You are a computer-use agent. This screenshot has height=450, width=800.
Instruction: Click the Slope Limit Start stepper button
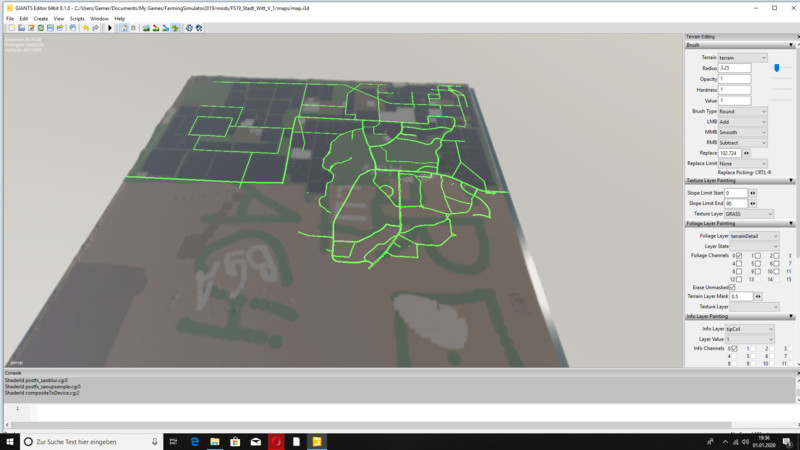point(753,193)
